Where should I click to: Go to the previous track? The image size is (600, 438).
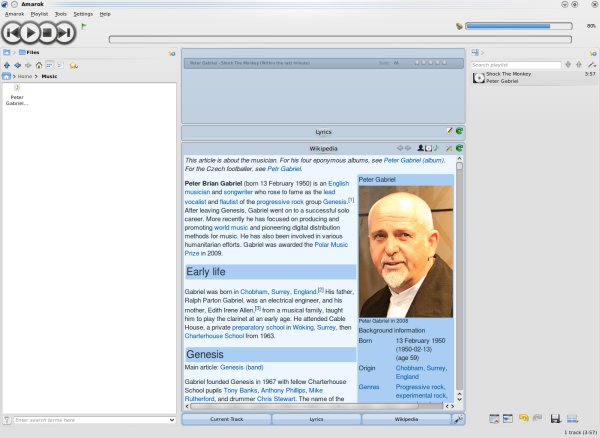click(x=8, y=32)
